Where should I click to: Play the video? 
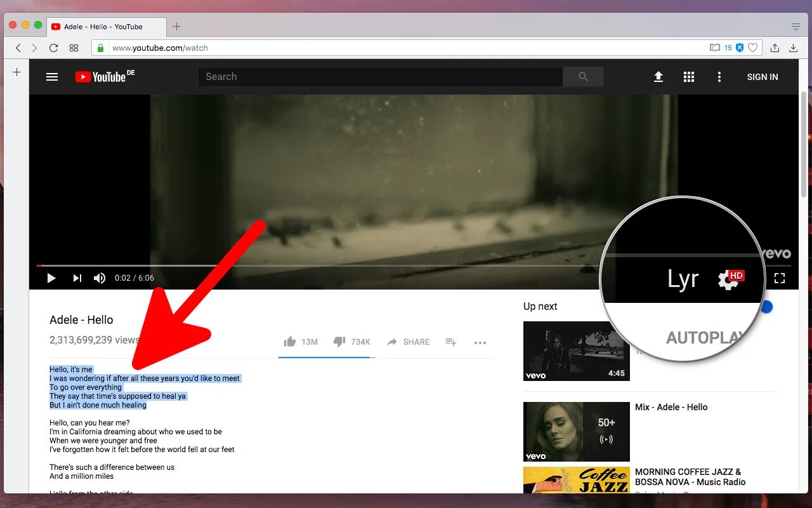point(51,278)
